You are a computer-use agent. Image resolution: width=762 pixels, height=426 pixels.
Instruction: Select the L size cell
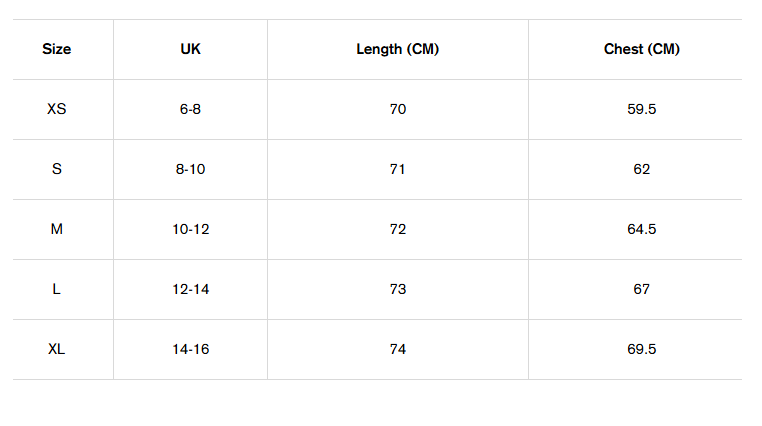pyautogui.click(x=57, y=289)
